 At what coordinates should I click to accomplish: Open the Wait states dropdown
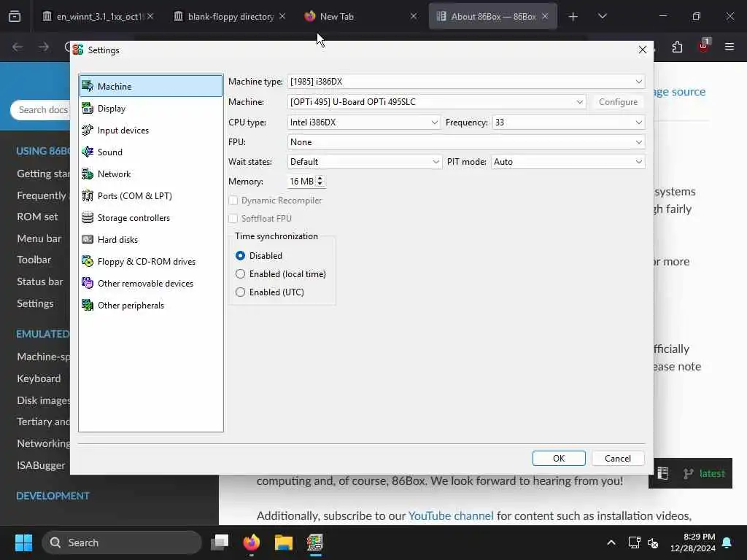(x=364, y=162)
